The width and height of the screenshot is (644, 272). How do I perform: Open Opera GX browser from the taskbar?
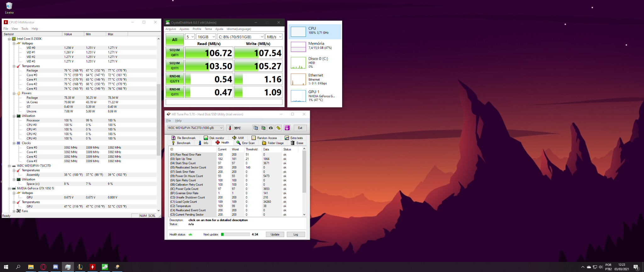click(43, 267)
